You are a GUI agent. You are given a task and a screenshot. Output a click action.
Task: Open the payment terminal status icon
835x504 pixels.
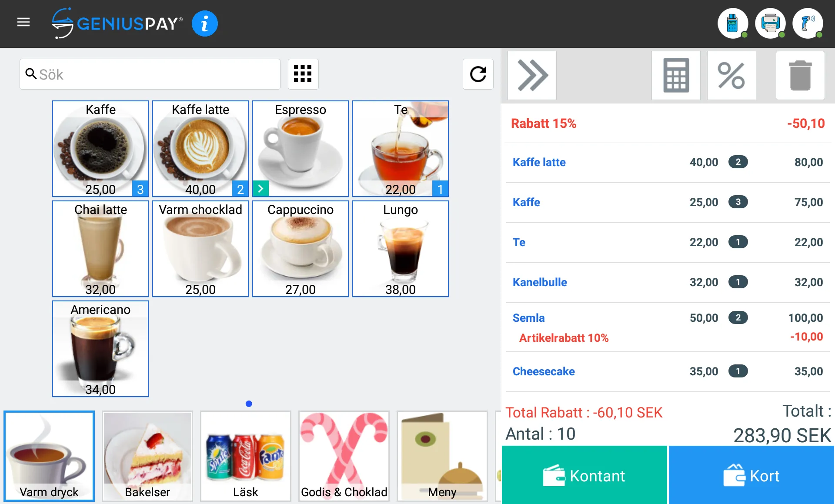coord(732,23)
